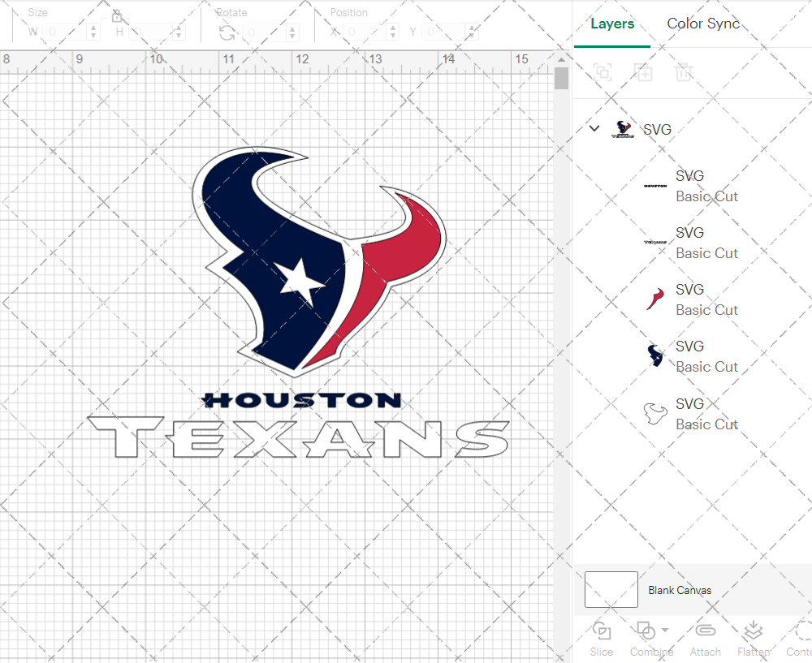The height and width of the screenshot is (663, 812).
Task: Click the white star on bull logo
Action: point(299,282)
